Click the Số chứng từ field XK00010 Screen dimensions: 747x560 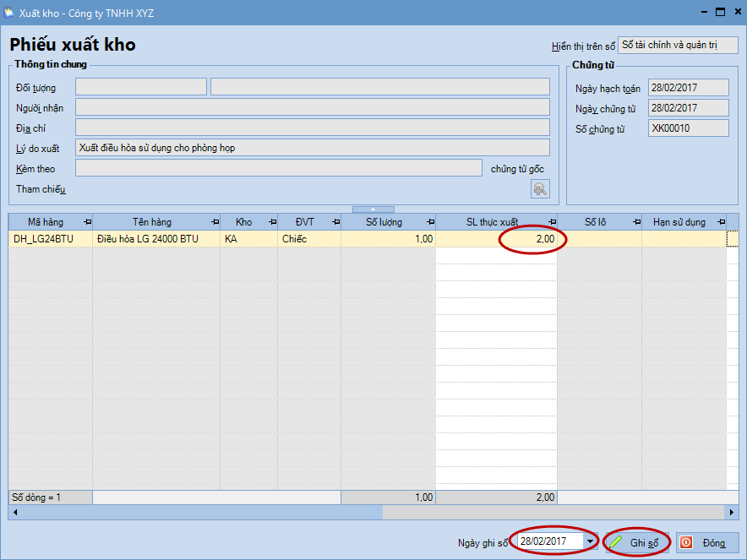click(x=689, y=128)
